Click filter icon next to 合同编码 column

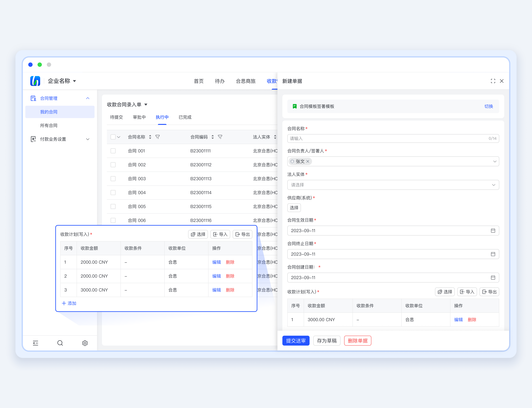coord(220,137)
